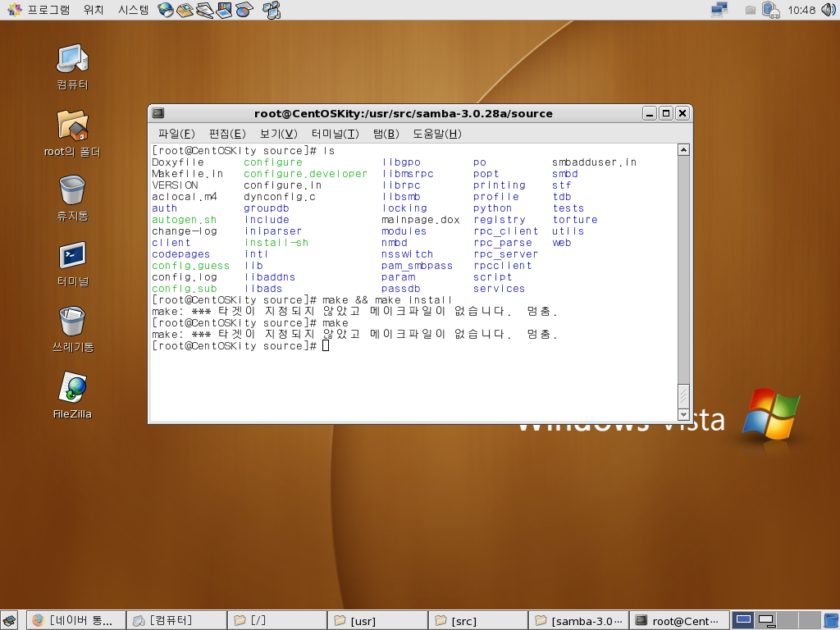Image resolution: width=840 pixels, height=630 pixels.
Task: Click the 'libaddns' directory name in terminal
Action: pyautogui.click(x=269, y=277)
